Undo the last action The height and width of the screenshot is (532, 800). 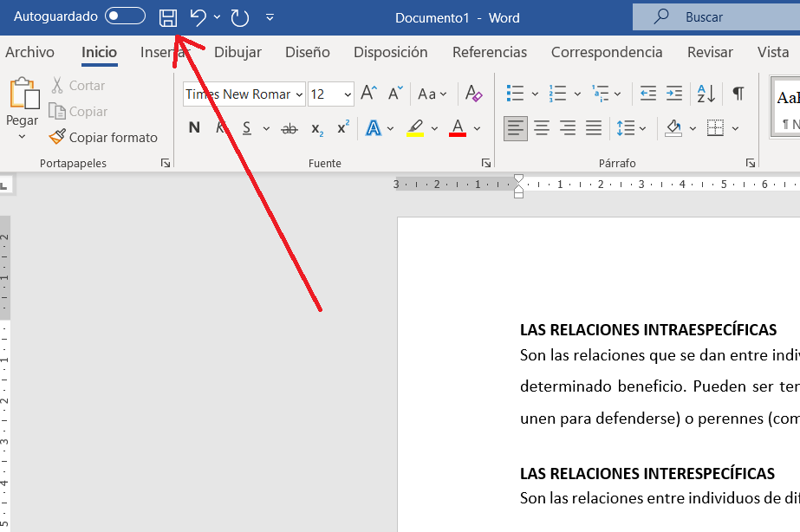198,17
